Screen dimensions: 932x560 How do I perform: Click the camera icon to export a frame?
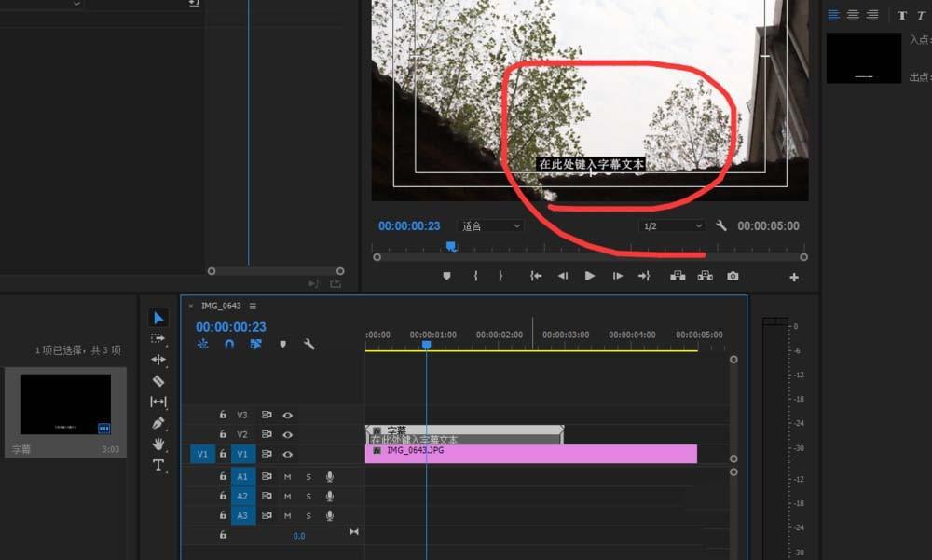coord(733,276)
